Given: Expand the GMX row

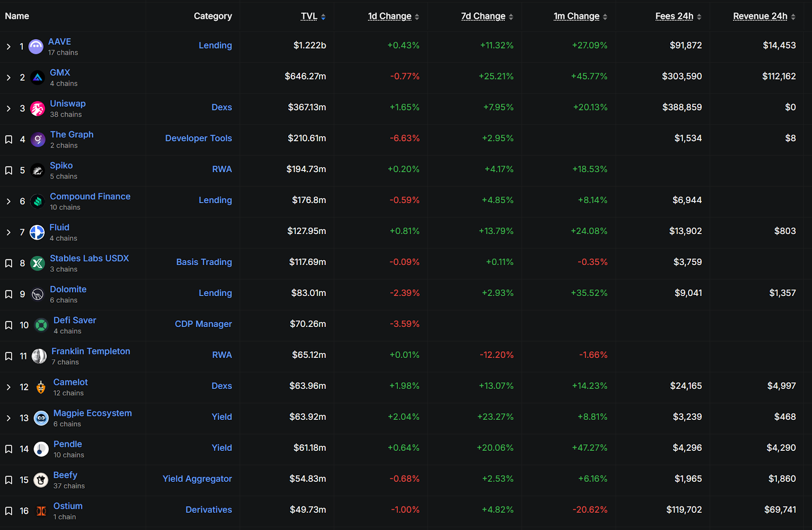Looking at the screenshot, I should [9, 78].
